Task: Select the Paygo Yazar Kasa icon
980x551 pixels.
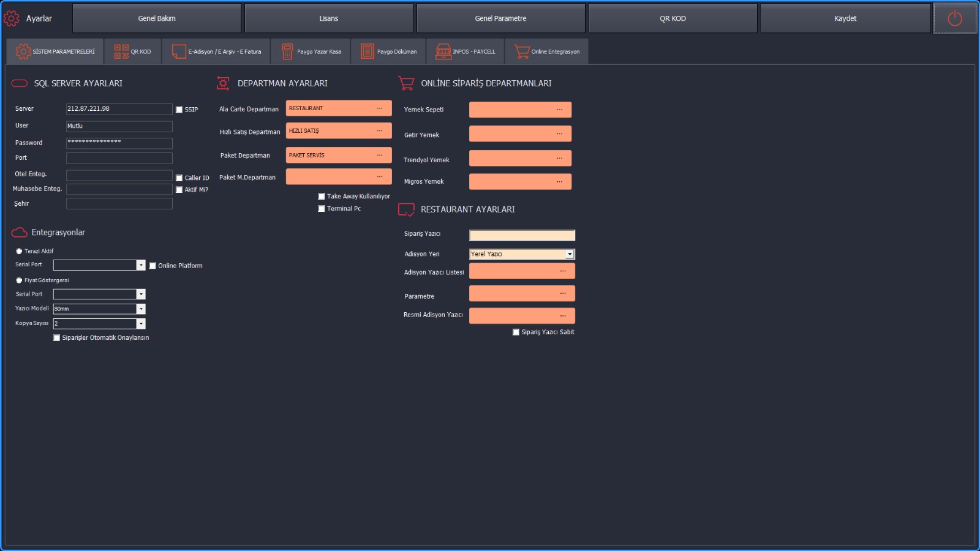Action: pos(287,51)
